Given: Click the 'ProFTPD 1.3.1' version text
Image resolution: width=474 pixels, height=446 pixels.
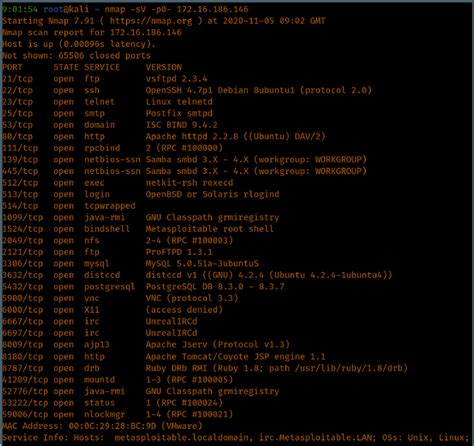Looking at the screenshot, I should pyautogui.click(x=179, y=252).
